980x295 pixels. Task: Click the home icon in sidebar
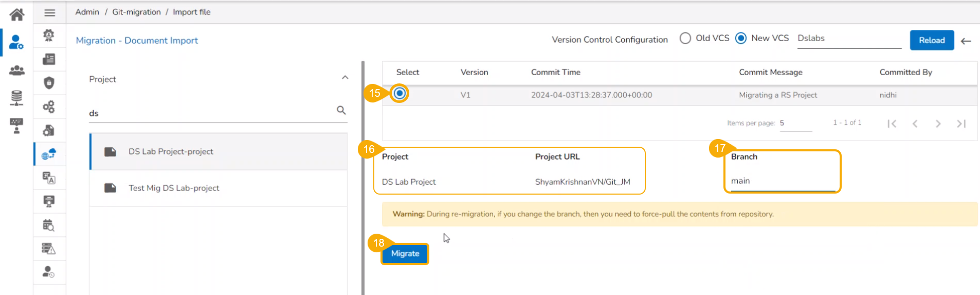tap(16, 14)
